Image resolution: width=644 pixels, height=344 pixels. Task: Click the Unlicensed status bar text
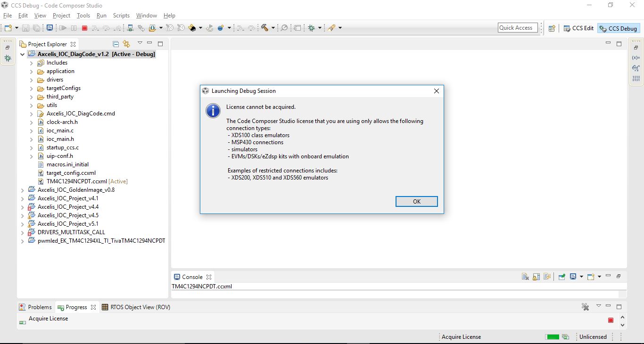(593, 337)
